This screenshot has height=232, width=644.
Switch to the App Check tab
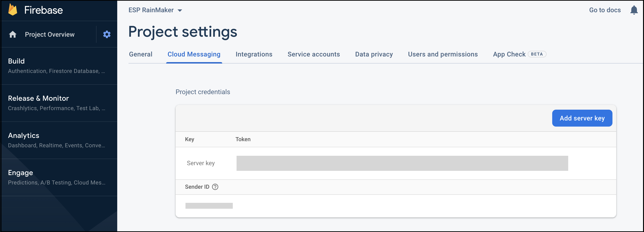(x=509, y=54)
